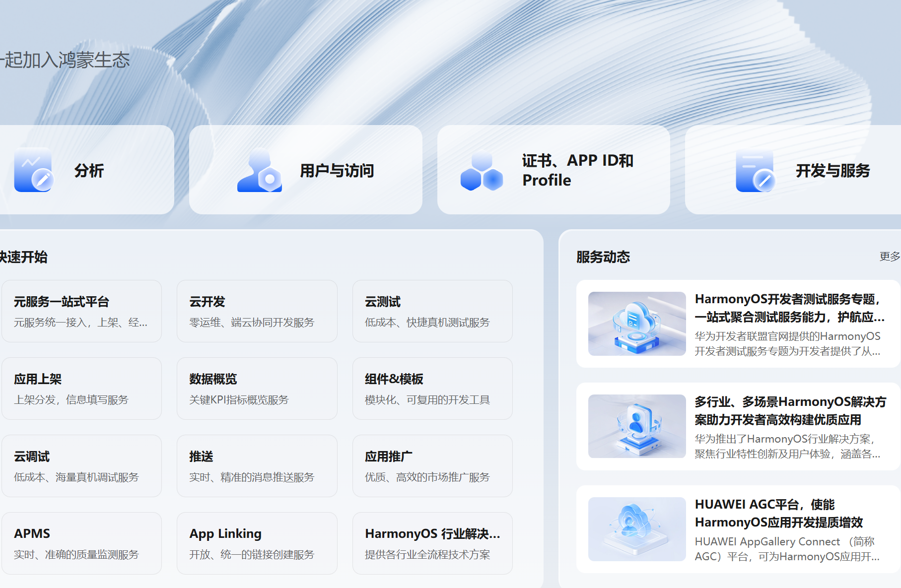Read the HarmonyOS开发者测试服务专题 article title
Screen dimensions: 901x588
click(x=790, y=308)
